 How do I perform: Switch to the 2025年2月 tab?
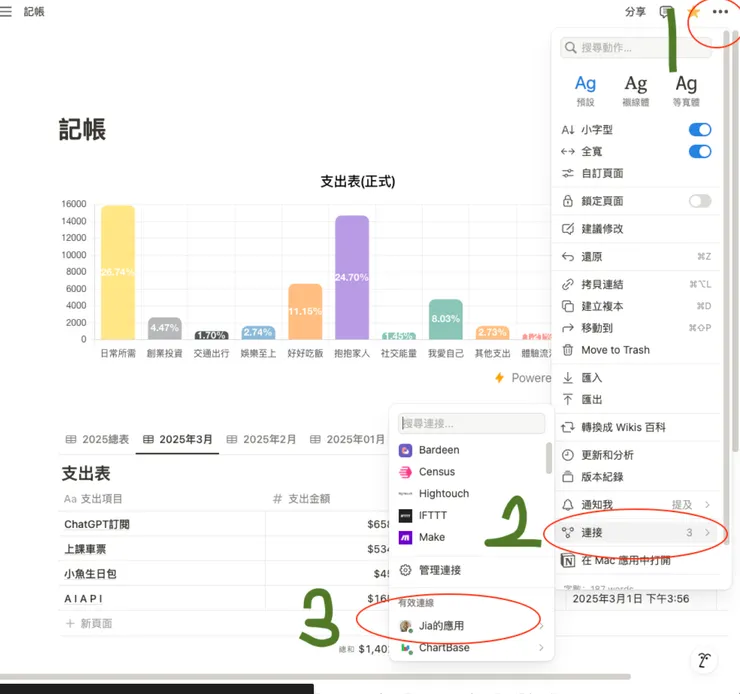click(261, 439)
